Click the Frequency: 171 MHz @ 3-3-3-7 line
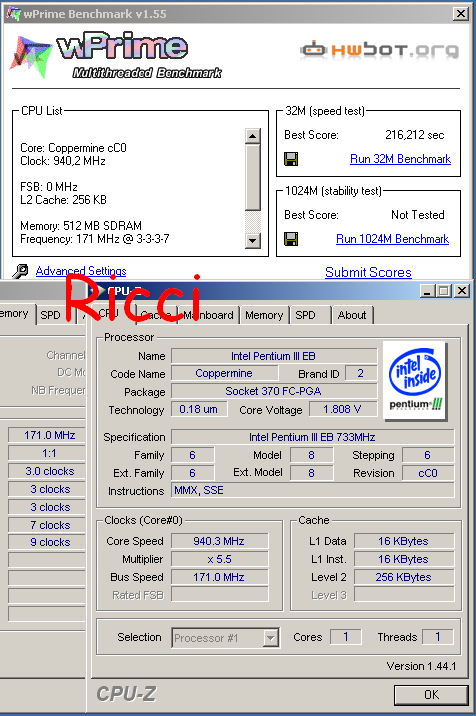 [x=95, y=239]
